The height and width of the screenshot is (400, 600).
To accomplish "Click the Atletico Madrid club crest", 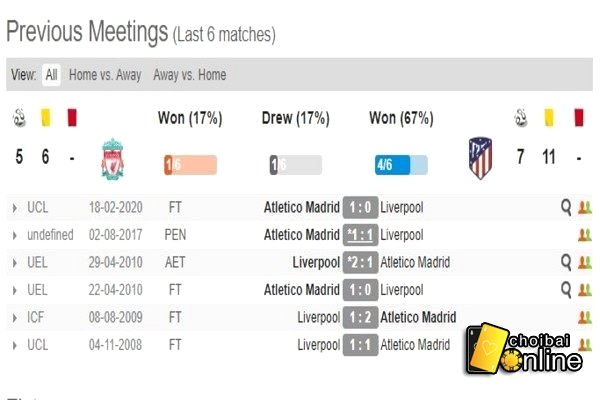I will [480, 158].
